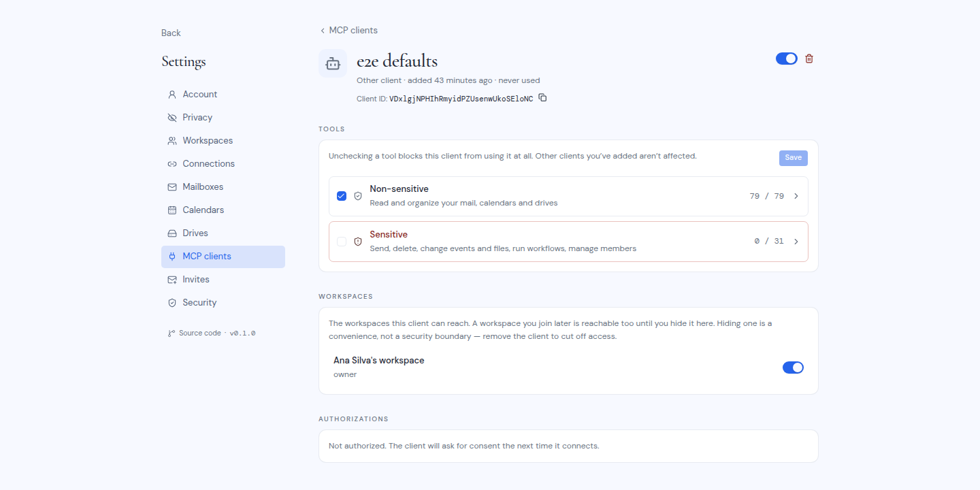Open the Mailboxes settings page
The height and width of the screenshot is (490, 980).
(x=223, y=187)
